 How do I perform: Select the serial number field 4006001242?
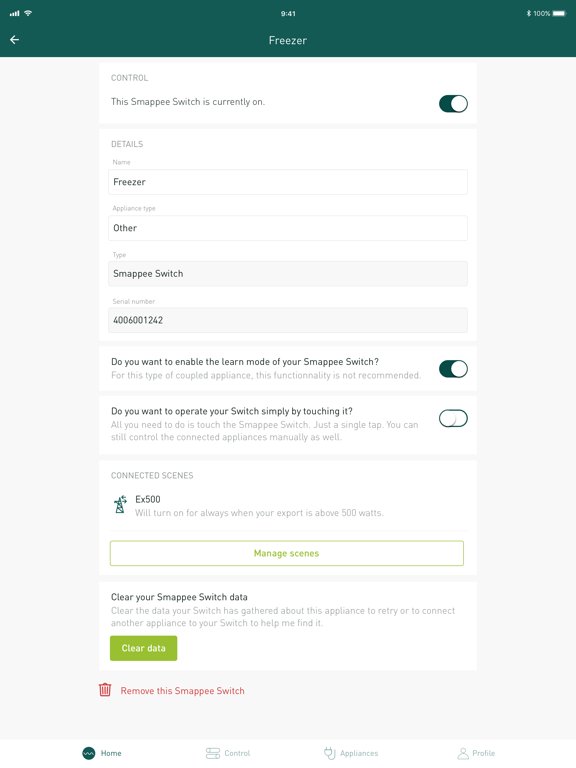pos(288,320)
